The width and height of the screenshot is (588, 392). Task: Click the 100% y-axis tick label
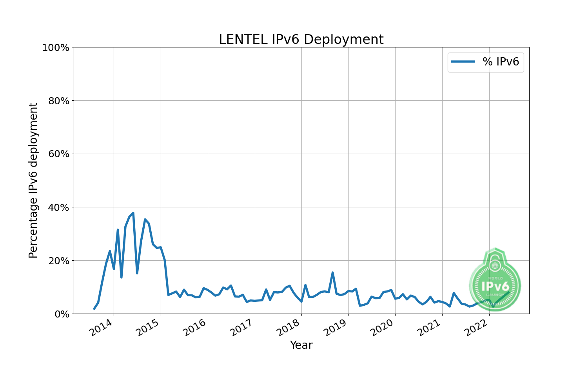coord(55,48)
